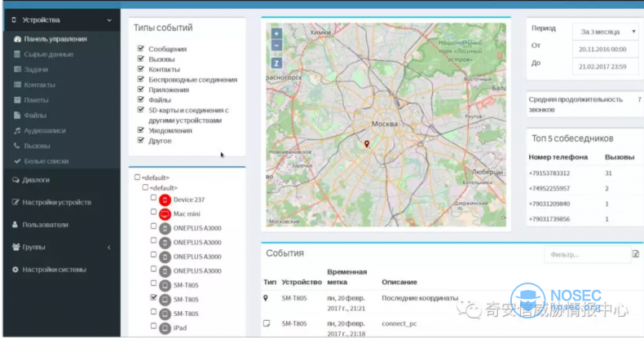The height and width of the screenshot is (338, 644).
Task: Click the Устройство column header
Action: point(302,283)
